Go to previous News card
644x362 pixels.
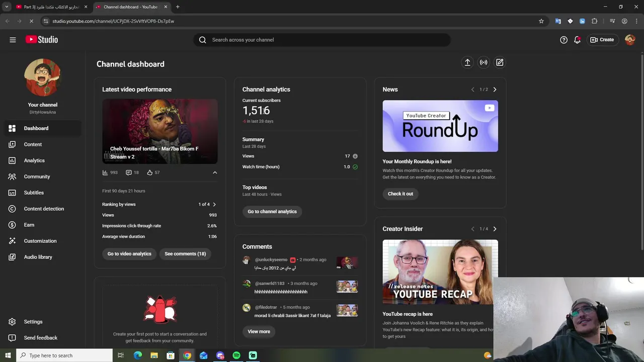[472, 89]
